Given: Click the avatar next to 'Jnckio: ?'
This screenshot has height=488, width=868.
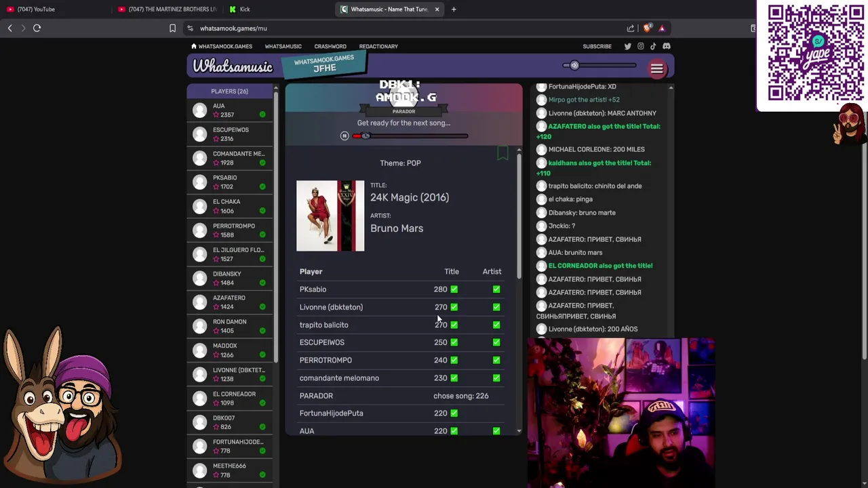Looking at the screenshot, I should tap(541, 226).
